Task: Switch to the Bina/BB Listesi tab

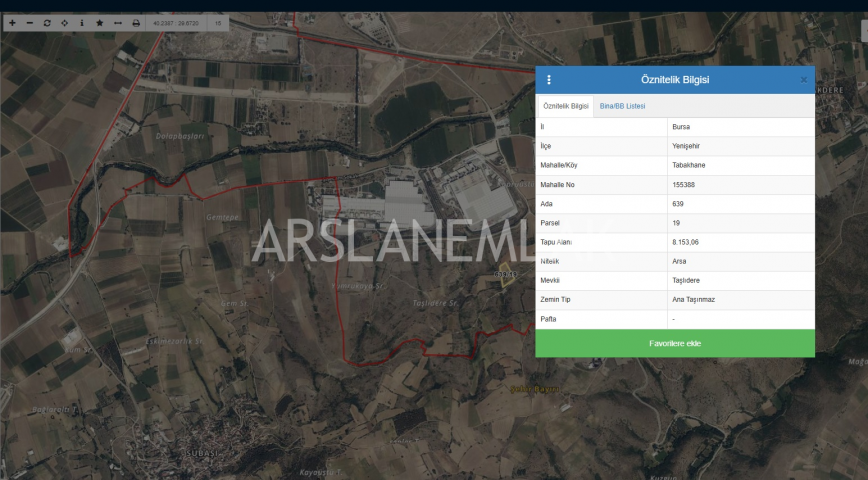Action: pyautogui.click(x=622, y=106)
